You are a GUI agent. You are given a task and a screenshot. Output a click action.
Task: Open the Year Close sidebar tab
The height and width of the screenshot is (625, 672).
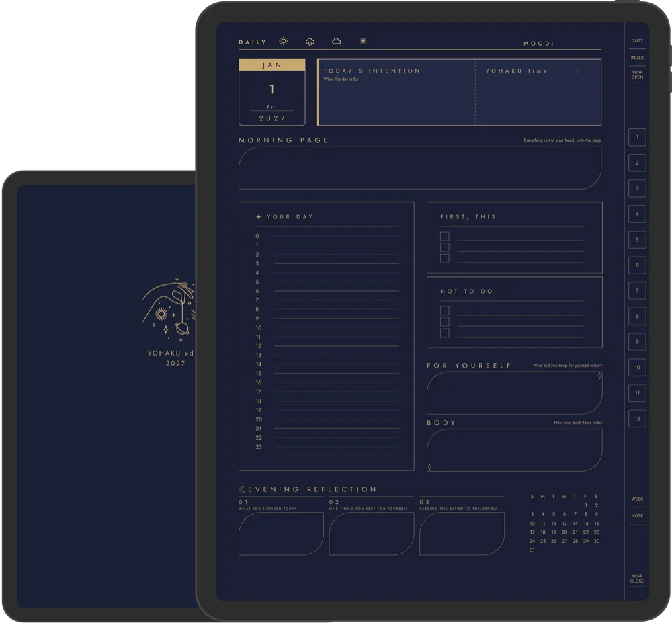click(637, 579)
